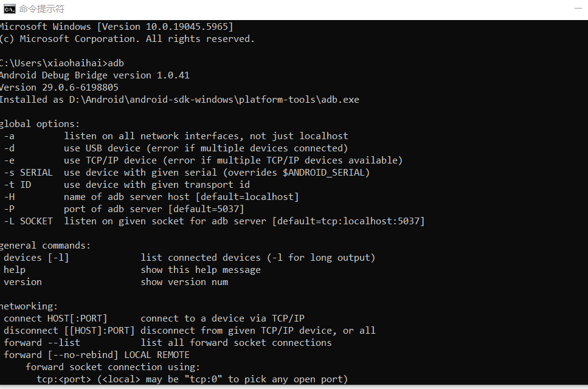This screenshot has width=588, height=389.
Task: Click the -s SERIAL option line
Action: pos(187,173)
